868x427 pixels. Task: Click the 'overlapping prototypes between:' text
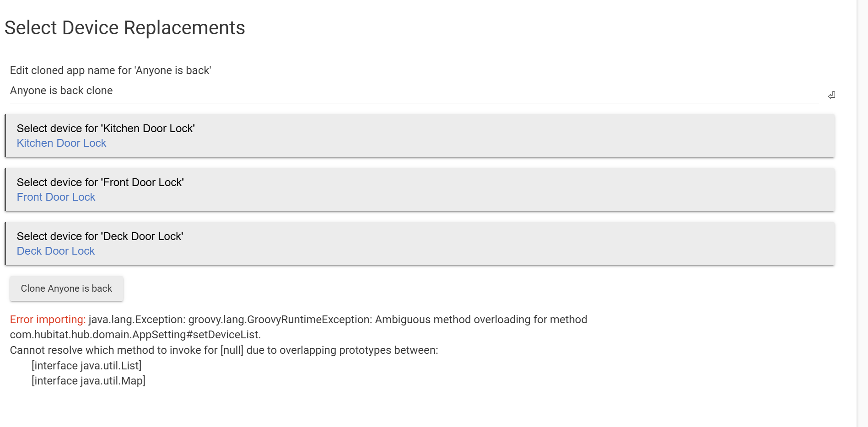click(x=358, y=350)
